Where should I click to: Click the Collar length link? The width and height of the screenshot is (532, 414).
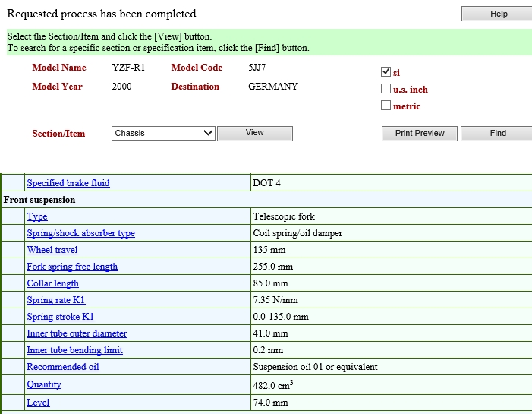click(52, 283)
